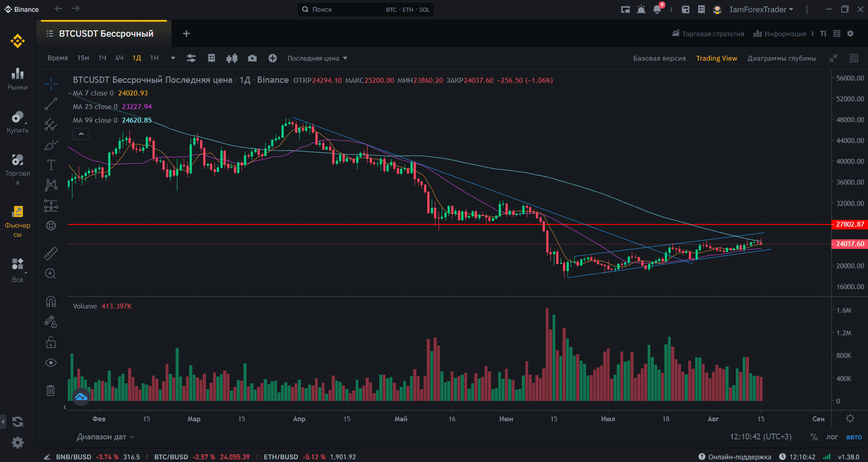Switch to Trading View chart tab
Viewport: 868px width, 462px height.
[716, 58]
